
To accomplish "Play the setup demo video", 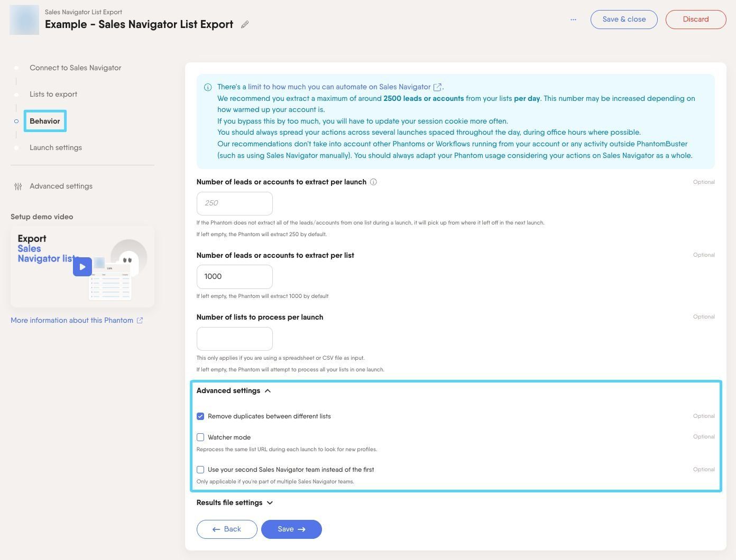I will (82, 267).
